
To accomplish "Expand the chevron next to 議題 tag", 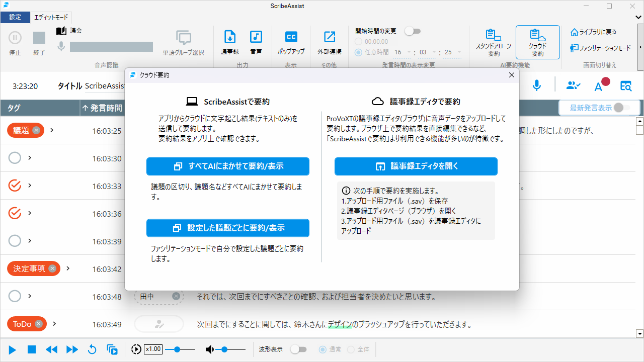I will pyautogui.click(x=52, y=130).
